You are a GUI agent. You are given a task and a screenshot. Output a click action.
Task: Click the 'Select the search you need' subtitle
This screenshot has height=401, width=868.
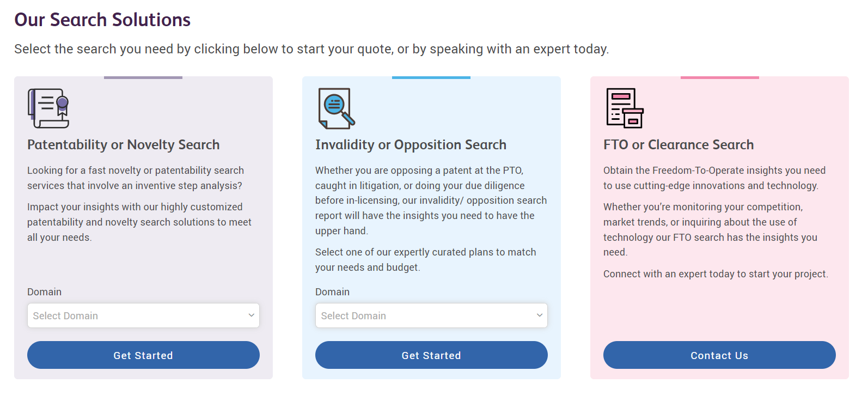[311, 49]
